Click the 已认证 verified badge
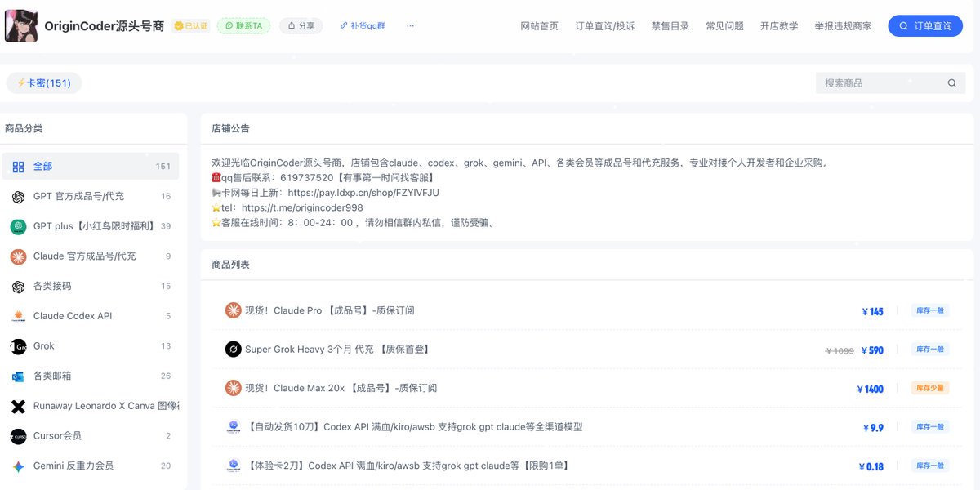Viewport: 980px width, 490px height. pyautogui.click(x=192, y=26)
